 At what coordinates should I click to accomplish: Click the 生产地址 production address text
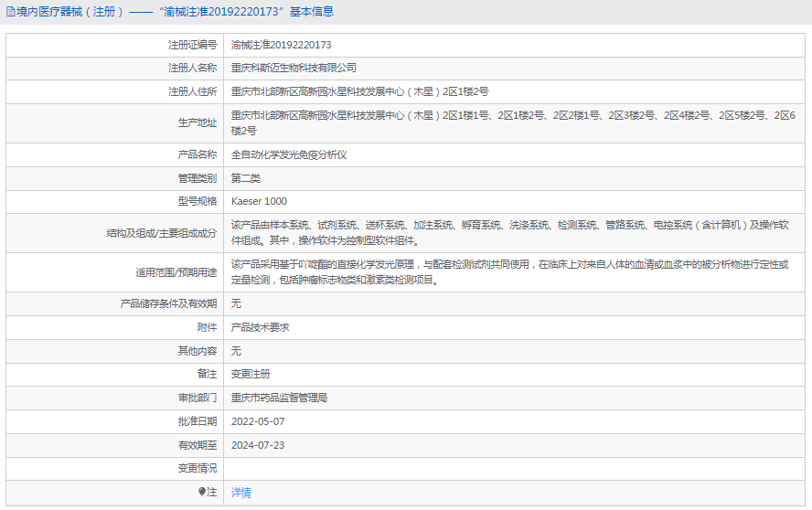(x=512, y=122)
